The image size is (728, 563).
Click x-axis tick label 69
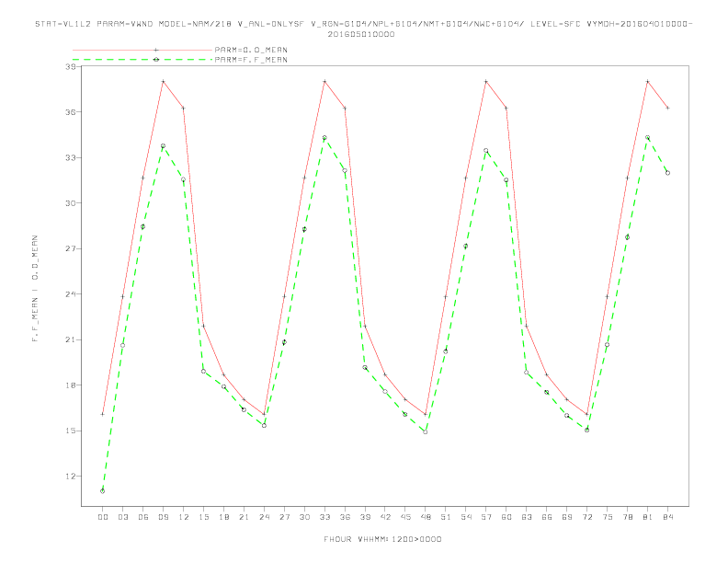click(567, 517)
